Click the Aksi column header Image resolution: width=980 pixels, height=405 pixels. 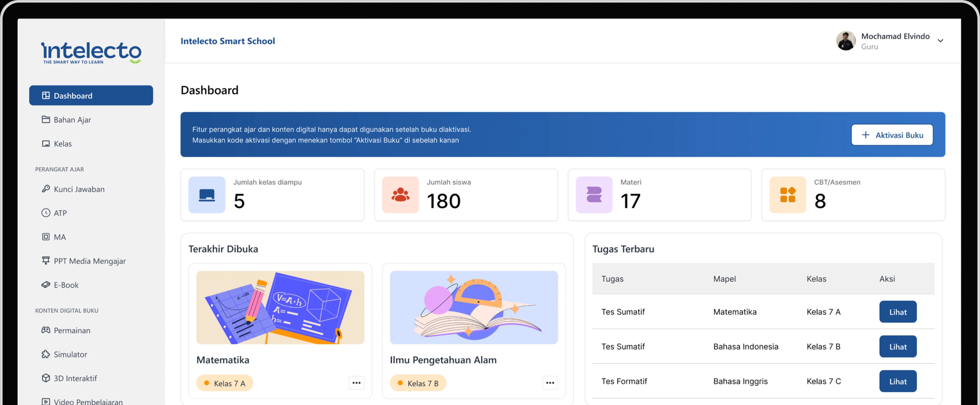[887, 279]
